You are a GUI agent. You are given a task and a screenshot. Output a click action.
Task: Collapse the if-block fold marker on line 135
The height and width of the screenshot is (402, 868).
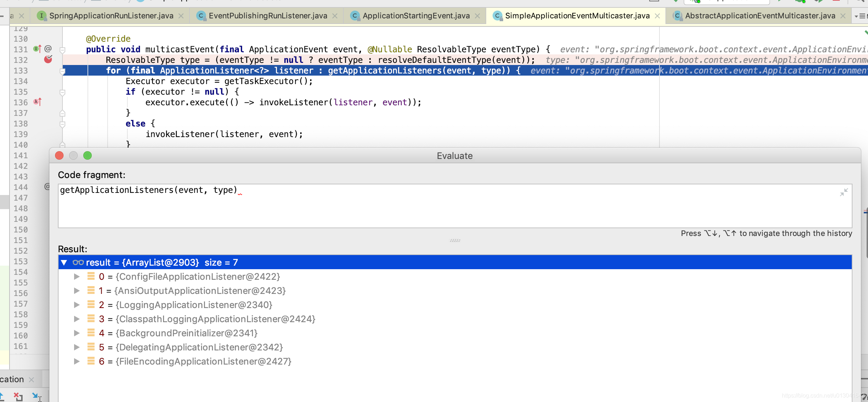coord(62,92)
